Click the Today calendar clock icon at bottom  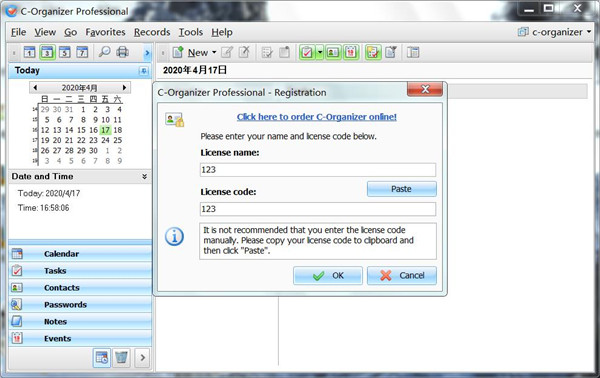pos(102,358)
